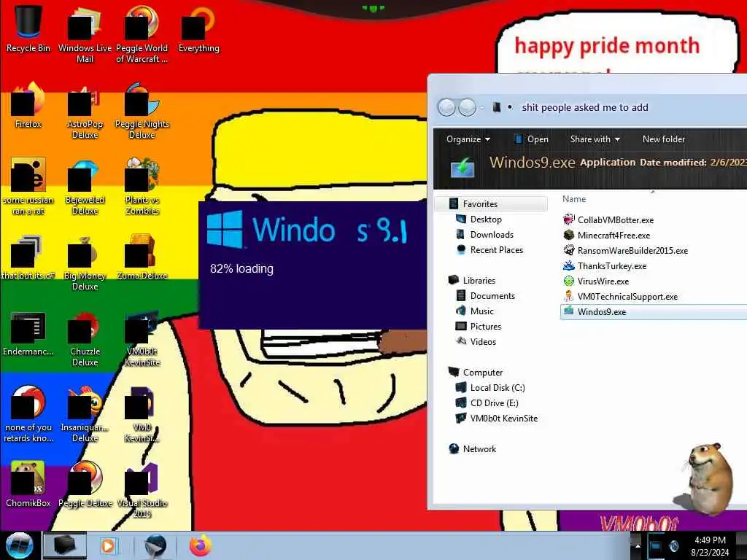Open AstroPop Deluxe desktop shortcut
Screen dimensions: 747x560
coord(85,111)
